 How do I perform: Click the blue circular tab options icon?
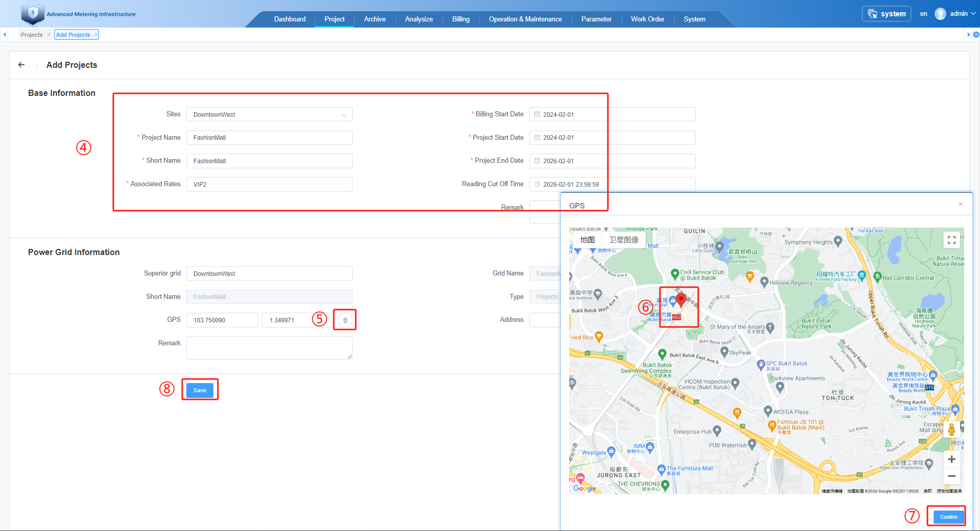[x=976, y=35]
